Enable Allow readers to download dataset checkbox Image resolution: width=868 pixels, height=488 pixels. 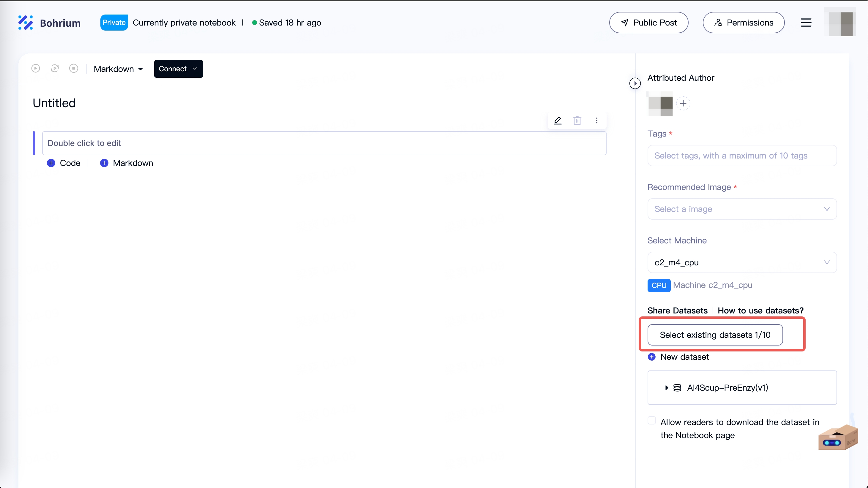coord(652,421)
